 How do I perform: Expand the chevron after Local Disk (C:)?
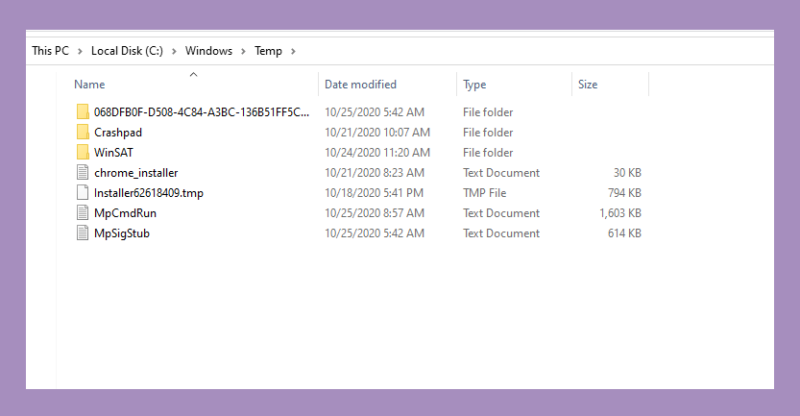point(174,51)
